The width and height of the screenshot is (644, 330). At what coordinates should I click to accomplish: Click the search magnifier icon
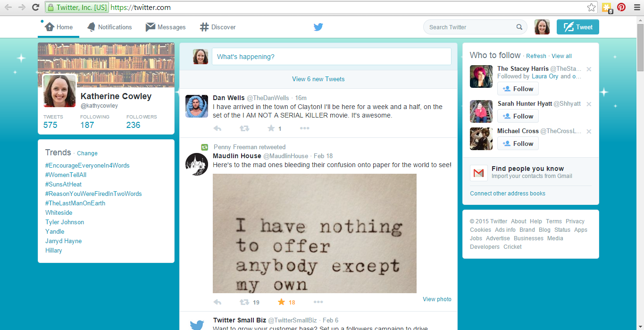coord(519,27)
